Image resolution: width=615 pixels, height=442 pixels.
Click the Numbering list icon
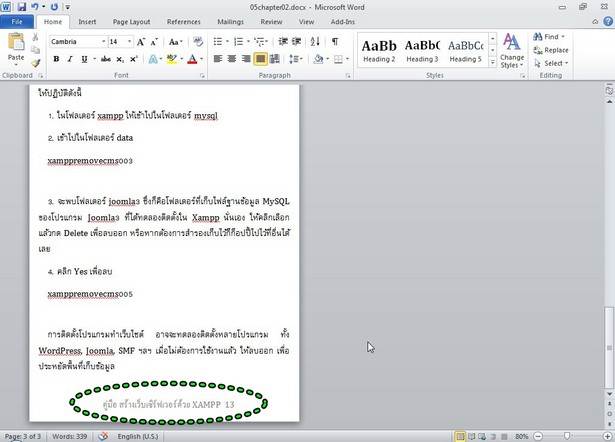point(238,42)
